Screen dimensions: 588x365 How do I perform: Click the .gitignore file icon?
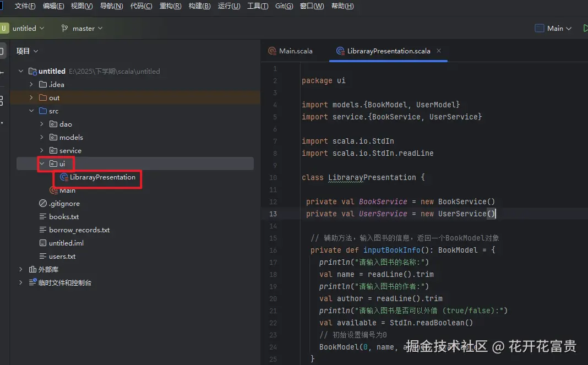pos(43,203)
